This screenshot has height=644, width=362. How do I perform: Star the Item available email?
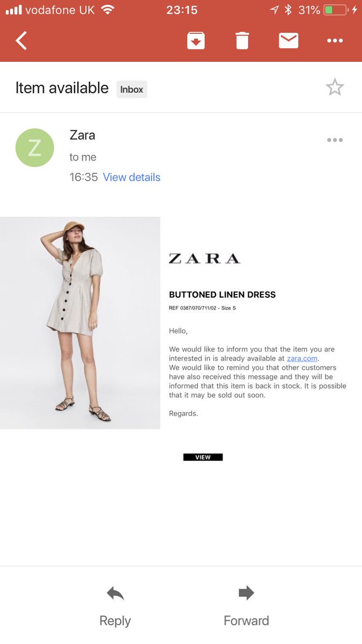pyautogui.click(x=335, y=87)
